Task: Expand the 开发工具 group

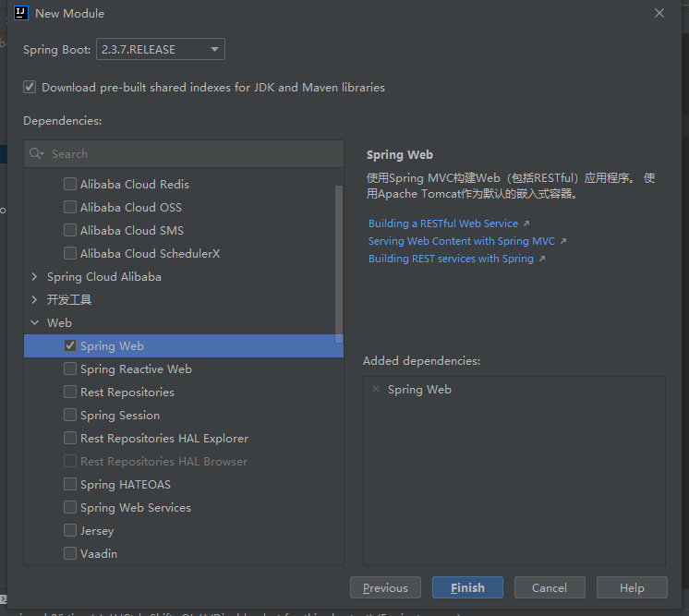Action: click(x=35, y=299)
